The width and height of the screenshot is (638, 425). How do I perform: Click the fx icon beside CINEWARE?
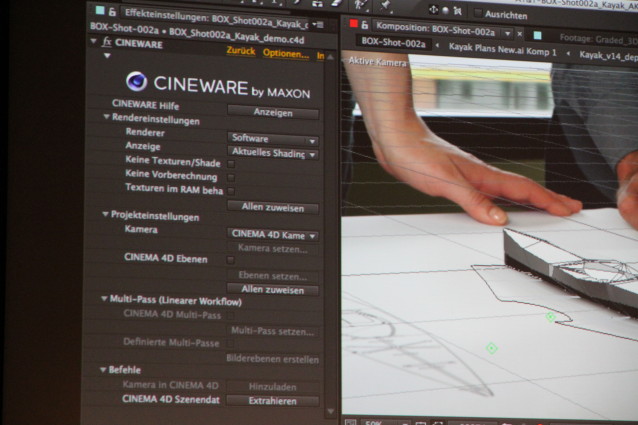tap(107, 42)
